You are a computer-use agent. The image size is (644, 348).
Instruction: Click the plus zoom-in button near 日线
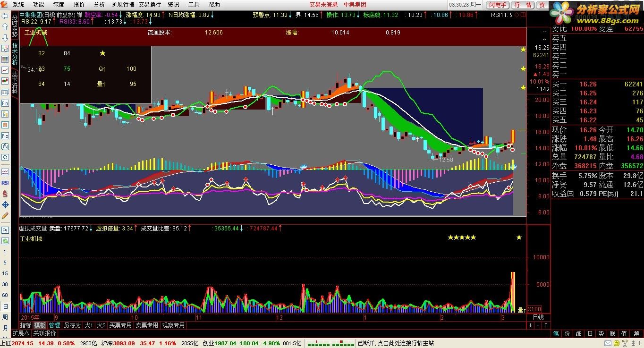pos(530,325)
